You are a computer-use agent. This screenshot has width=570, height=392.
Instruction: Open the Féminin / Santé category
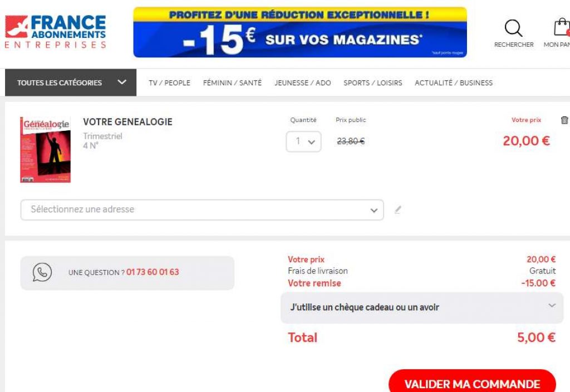click(x=232, y=83)
